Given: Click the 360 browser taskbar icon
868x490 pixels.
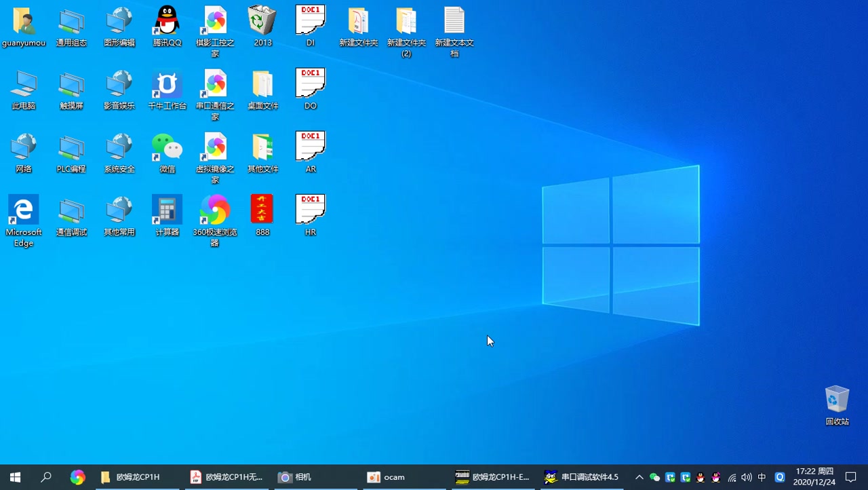Looking at the screenshot, I should [77, 477].
